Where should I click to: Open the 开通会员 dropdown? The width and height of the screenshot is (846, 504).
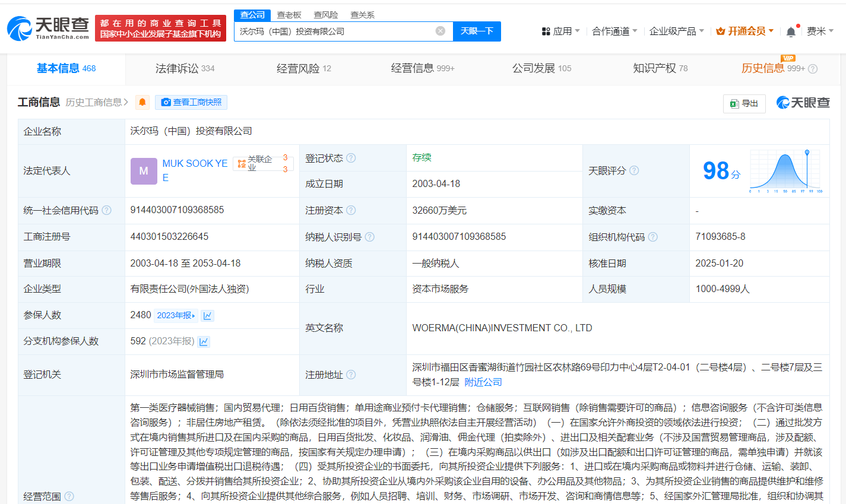pos(743,31)
